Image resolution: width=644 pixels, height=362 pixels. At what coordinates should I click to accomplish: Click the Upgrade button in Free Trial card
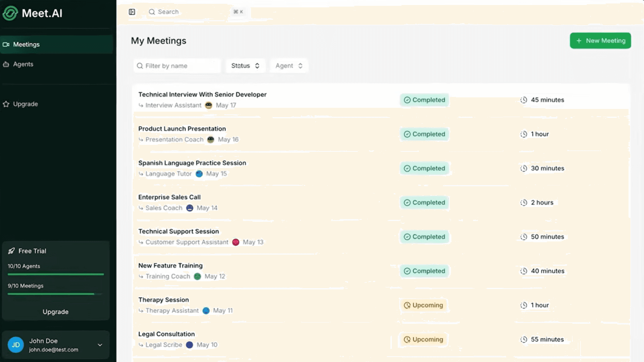coord(56,312)
